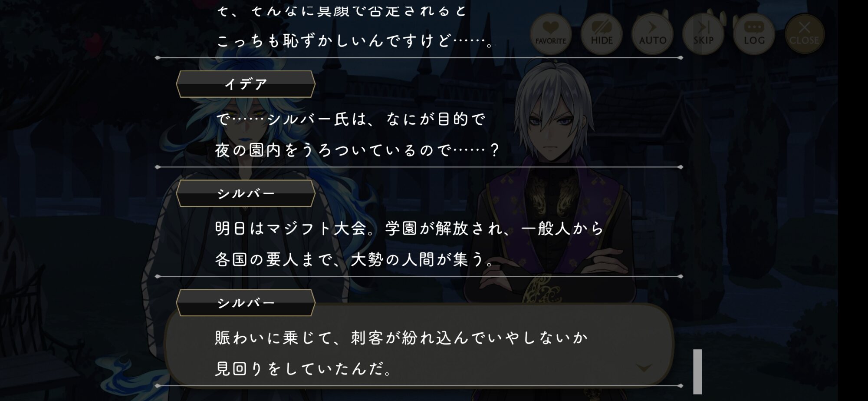Tap the line starting で……シルバー氏は
Viewport: 868px width, 401px height.
point(351,119)
